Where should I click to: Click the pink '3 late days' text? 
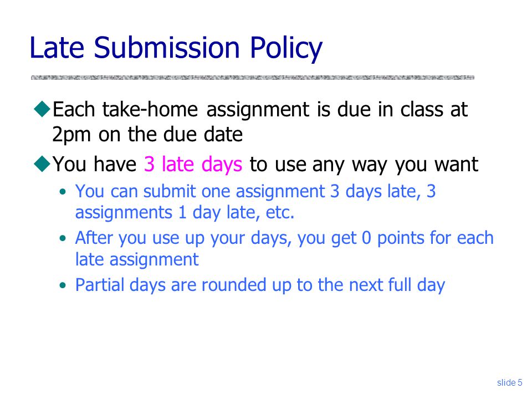click(193, 164)
